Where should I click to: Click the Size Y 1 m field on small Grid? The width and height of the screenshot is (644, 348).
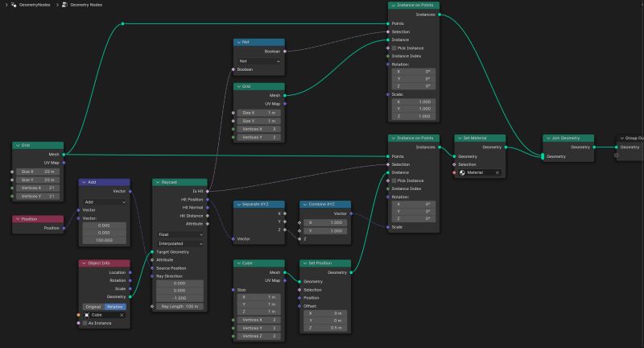coord(259,121)
